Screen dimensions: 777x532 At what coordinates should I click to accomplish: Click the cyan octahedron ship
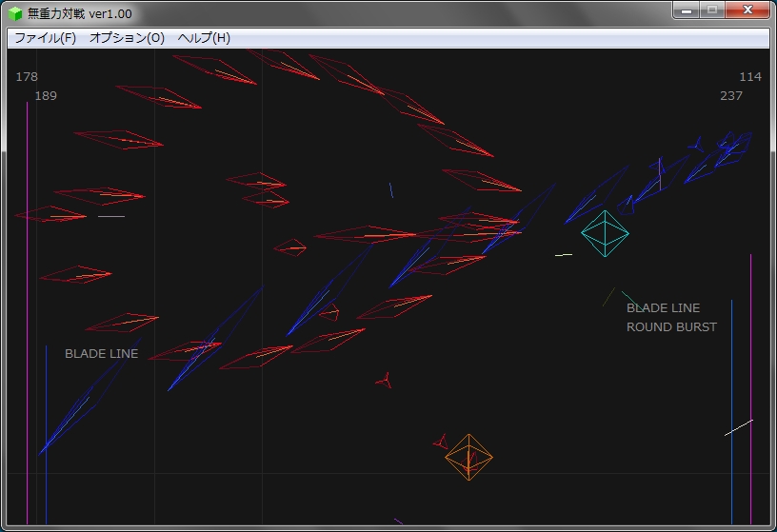tap(605, 233)
